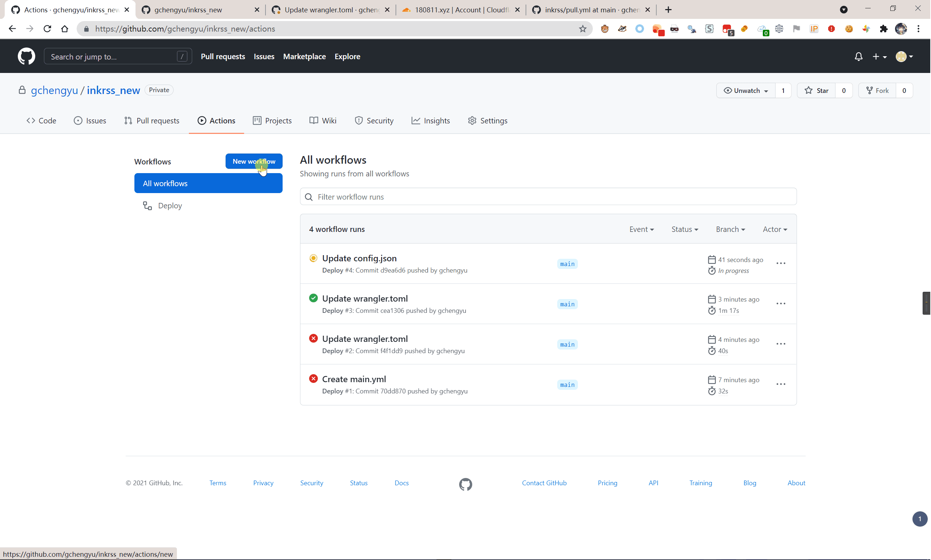Open options for the Update config.json run
Screen dimensions: 931x560
[x=781, y=263]
